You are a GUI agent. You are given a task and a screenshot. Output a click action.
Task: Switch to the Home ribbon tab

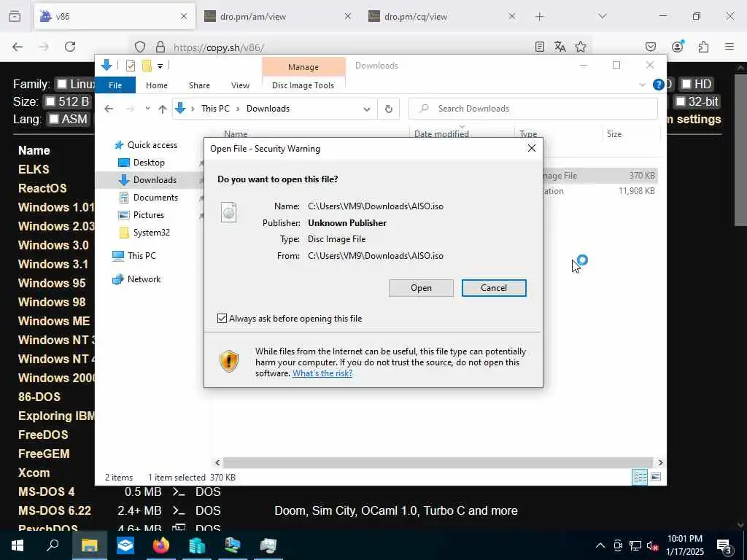[157, 85]
